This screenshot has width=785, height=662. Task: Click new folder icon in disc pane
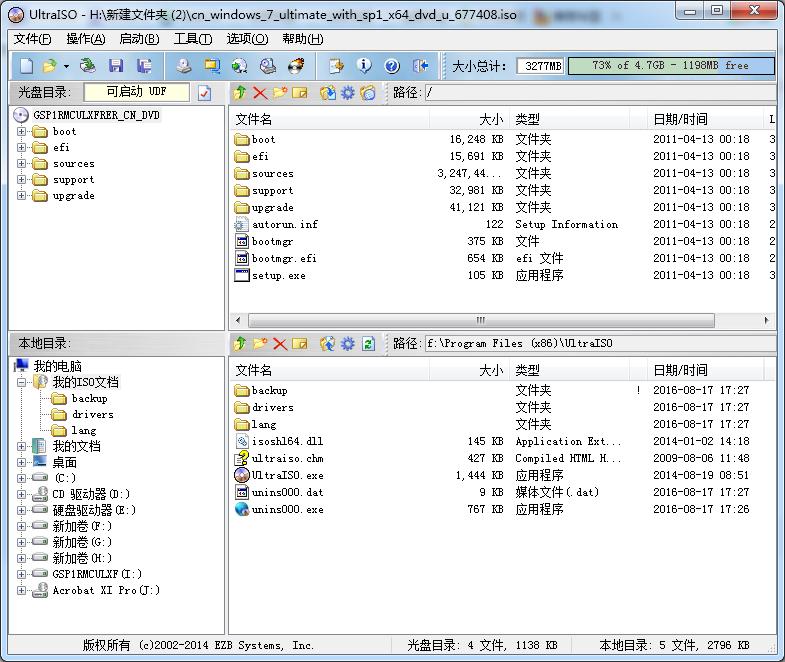click(280, 93)
